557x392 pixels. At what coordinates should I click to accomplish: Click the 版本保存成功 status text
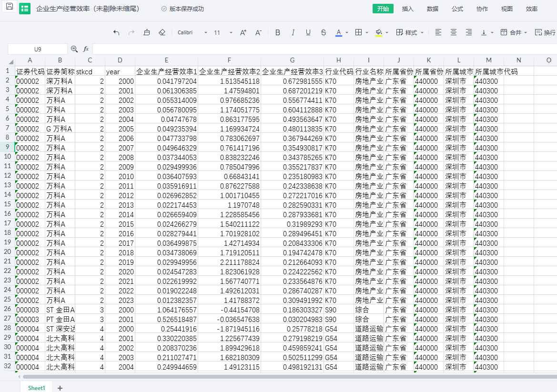pyautogui.click(x=186, y=9)
